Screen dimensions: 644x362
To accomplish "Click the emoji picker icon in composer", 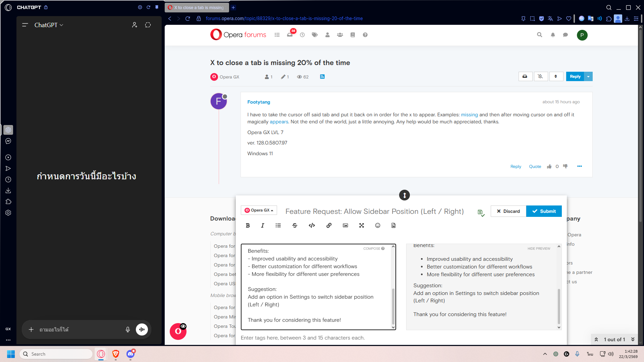I will 378,226.
